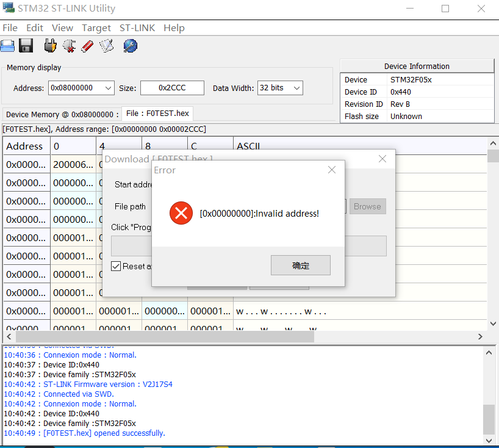Viewport: 499px width, 448px height.
Task: Click the 10:40:37 Device ID:0x440 log entry
Action: click(x=52, y=364)
